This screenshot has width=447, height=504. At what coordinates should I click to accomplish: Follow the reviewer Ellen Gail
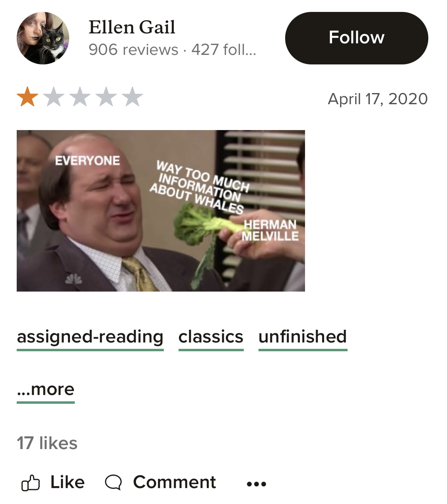click(356, 38)
